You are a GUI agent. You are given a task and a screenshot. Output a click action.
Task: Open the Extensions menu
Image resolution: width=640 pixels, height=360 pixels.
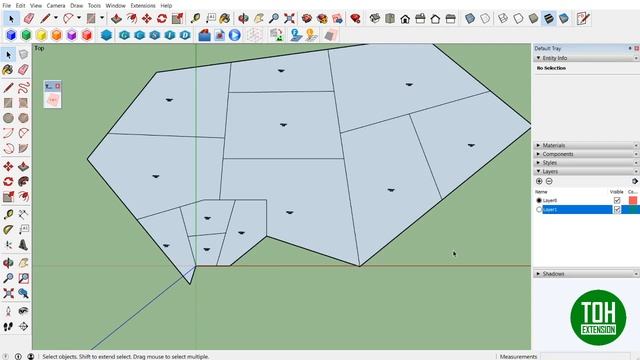142,6
